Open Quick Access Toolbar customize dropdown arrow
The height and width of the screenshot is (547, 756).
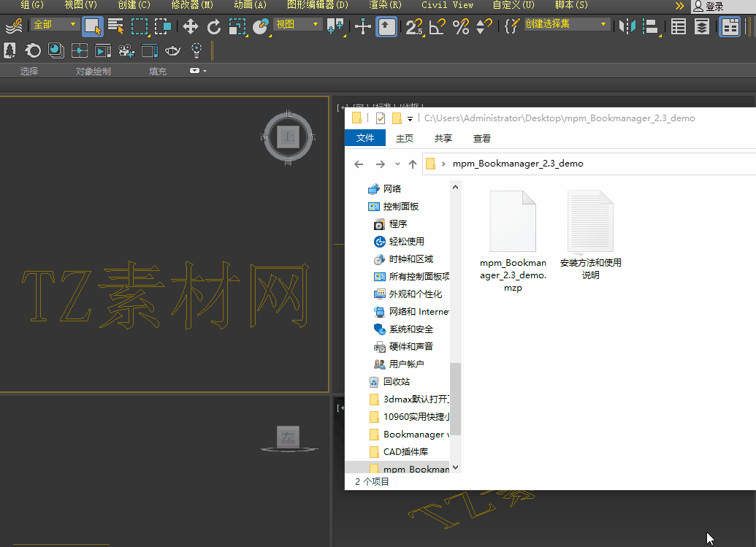pos(410,118)
